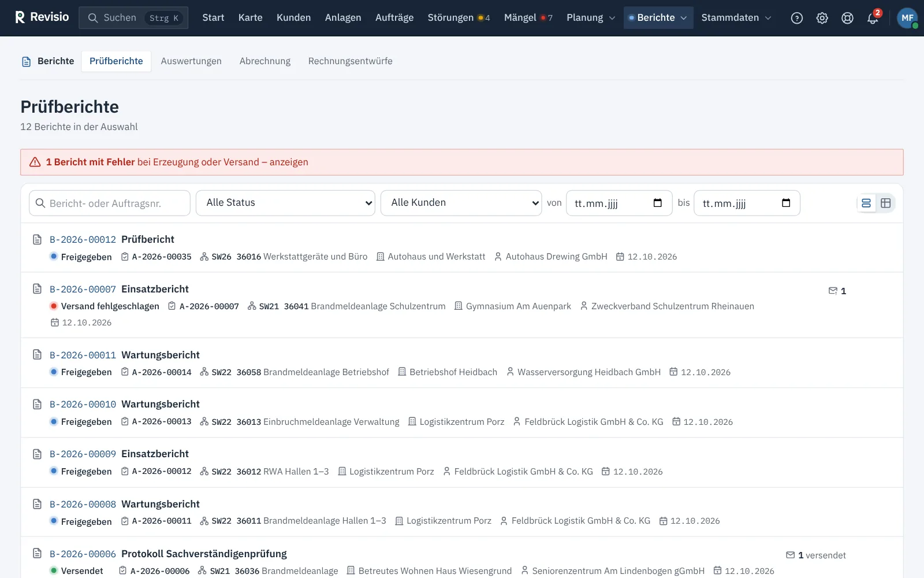Open report link B-2026-00007

click(x=83, y=289)
